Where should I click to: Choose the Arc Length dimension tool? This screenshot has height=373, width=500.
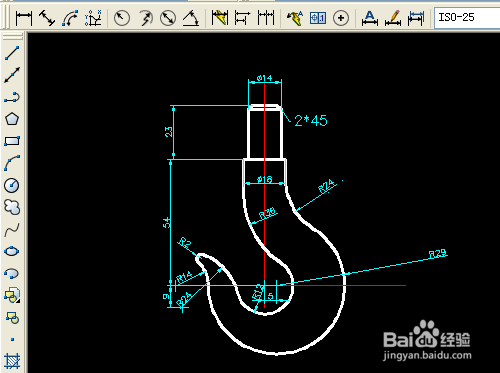(70, 18)
